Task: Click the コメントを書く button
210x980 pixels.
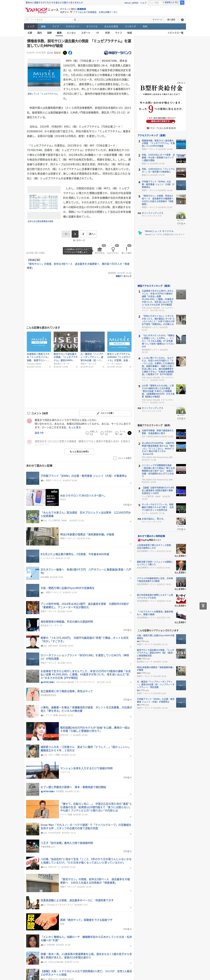Action: pos(105,413)
